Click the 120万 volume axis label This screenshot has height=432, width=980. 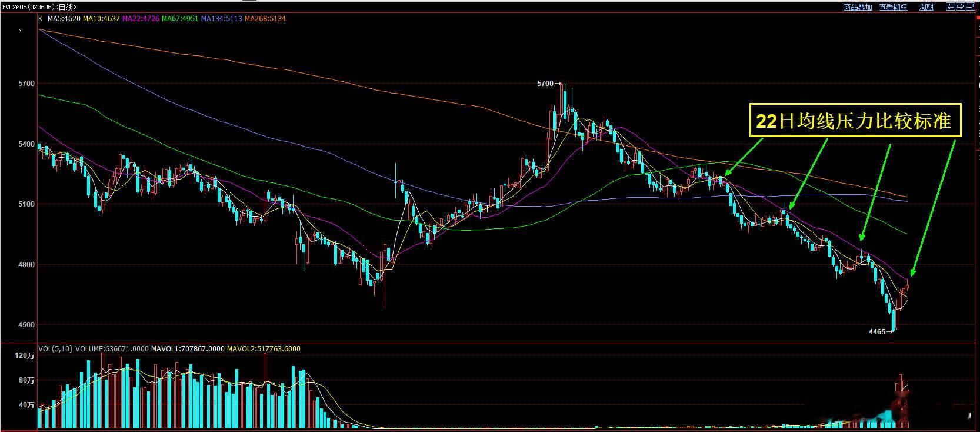25,355
